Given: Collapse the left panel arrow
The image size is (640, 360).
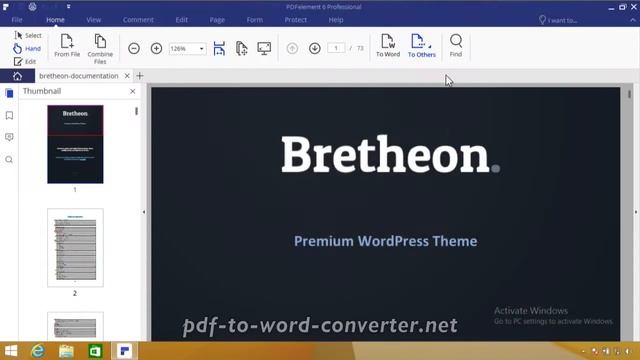Looking at the screenshot, I should pyautogui.click(x=144, y=212).
